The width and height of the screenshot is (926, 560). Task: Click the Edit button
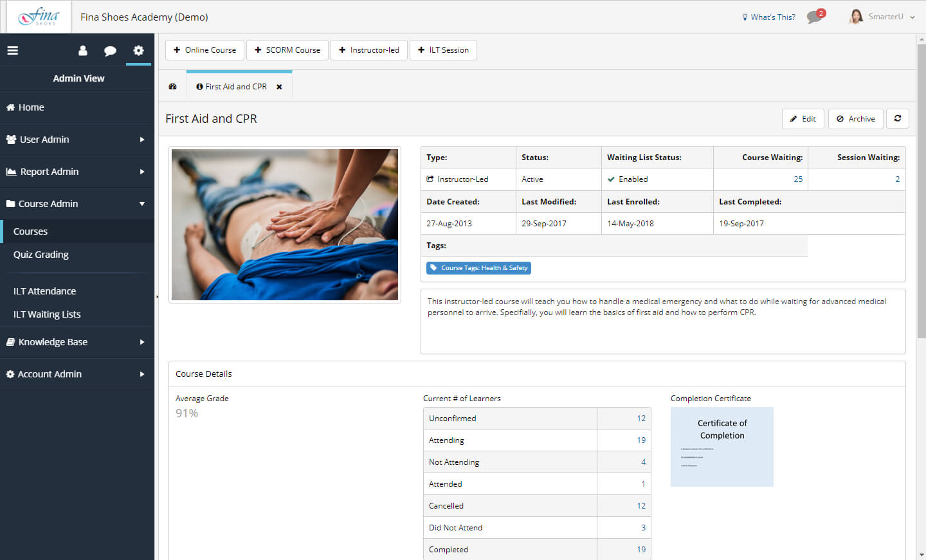pyautogui.click(x=803, y=119)
